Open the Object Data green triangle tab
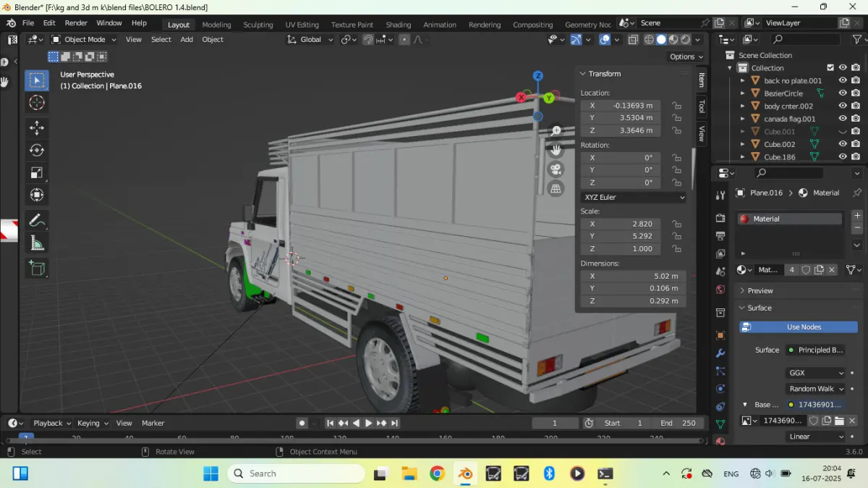 click(720, 424)
